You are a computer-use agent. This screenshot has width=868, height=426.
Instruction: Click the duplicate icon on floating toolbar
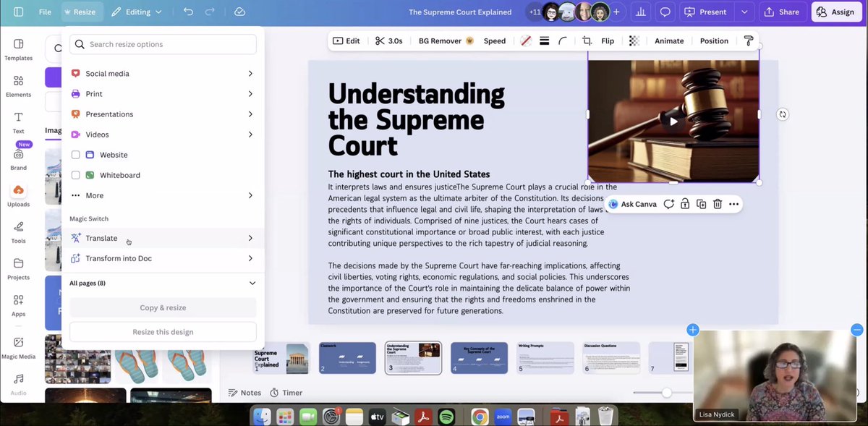pos(701,204)
